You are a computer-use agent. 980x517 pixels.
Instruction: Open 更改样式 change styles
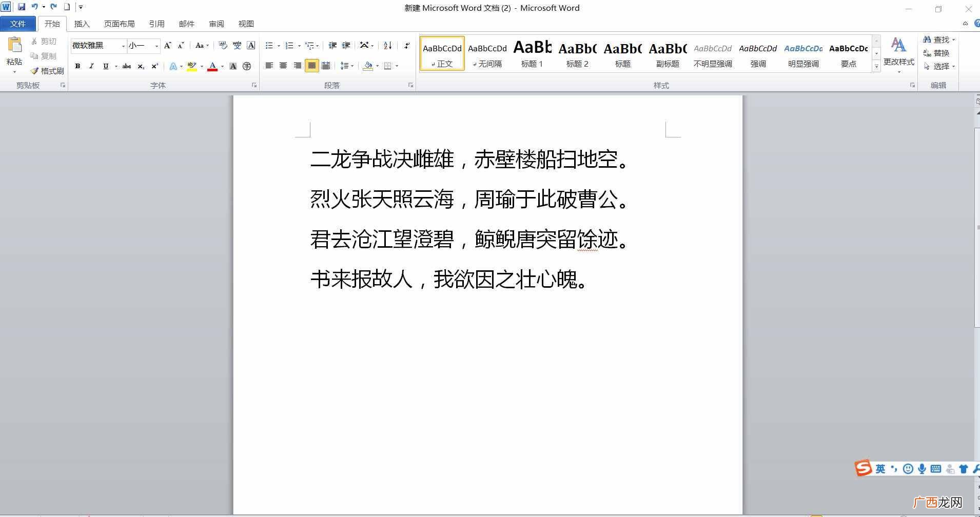(x=898, y=55)
